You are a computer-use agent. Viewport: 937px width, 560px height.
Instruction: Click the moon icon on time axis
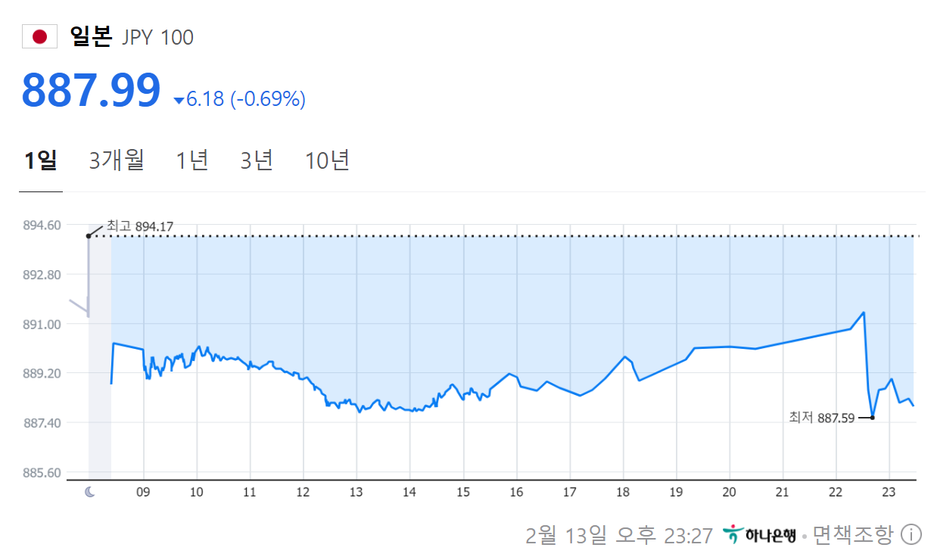[x=90, y=493]
